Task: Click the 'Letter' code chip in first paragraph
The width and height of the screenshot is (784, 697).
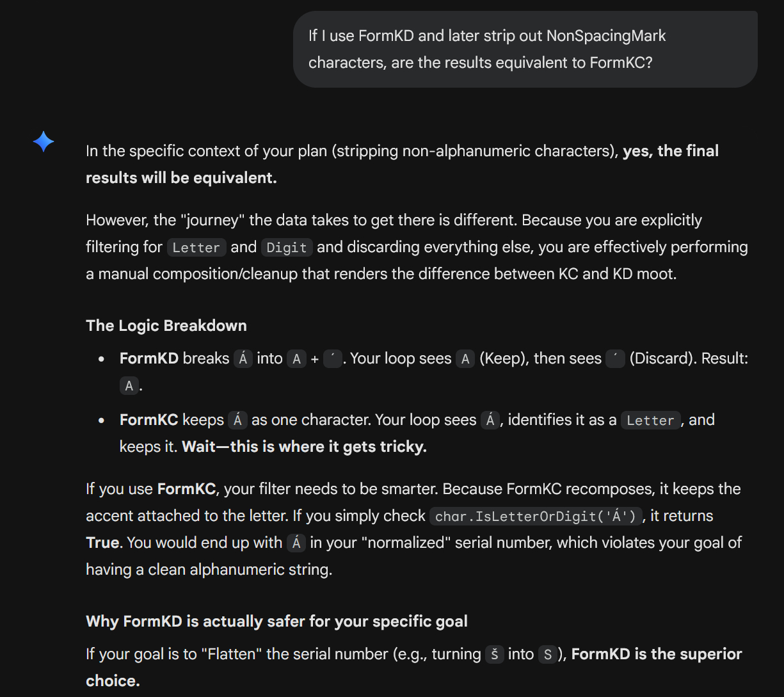Action: [x=196, y=248]
